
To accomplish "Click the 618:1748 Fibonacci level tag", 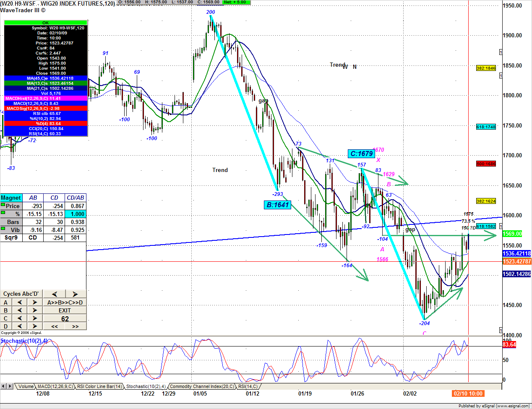I will (486, 127).
